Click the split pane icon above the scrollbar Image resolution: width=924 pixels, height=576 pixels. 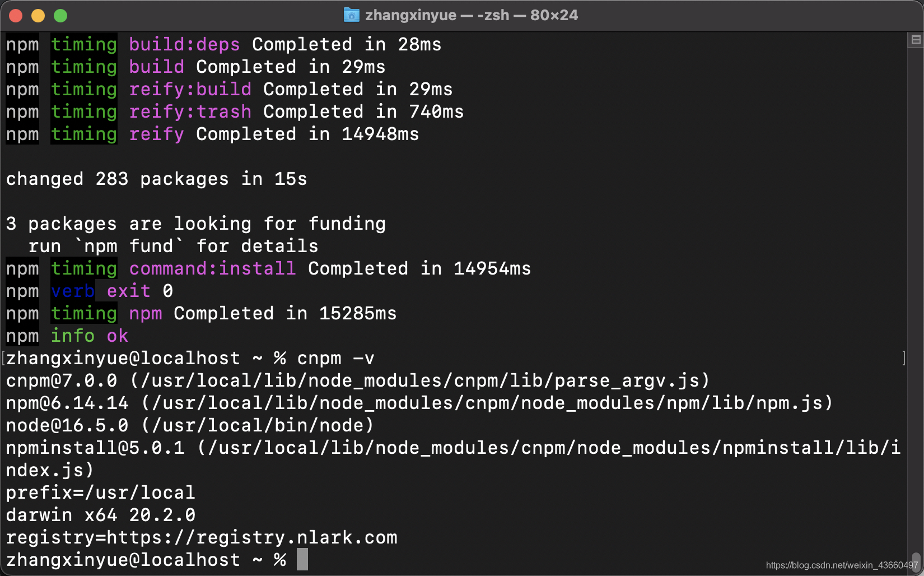tap(916, 39)
